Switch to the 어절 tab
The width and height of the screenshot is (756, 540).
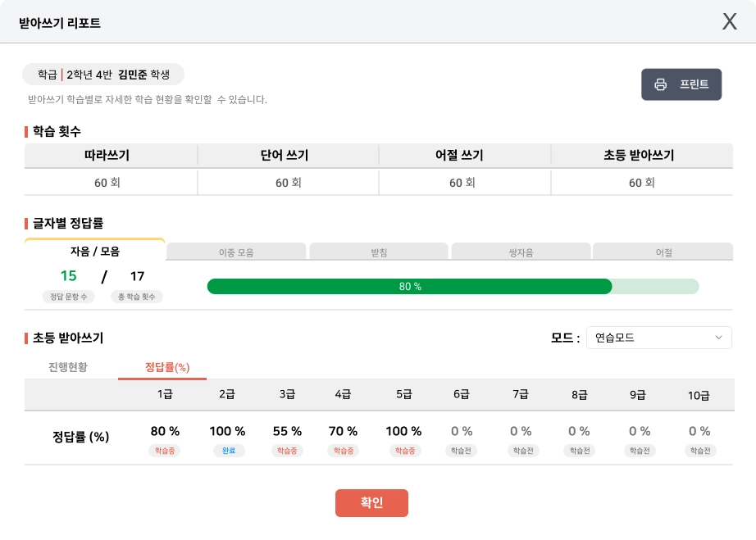663,253
